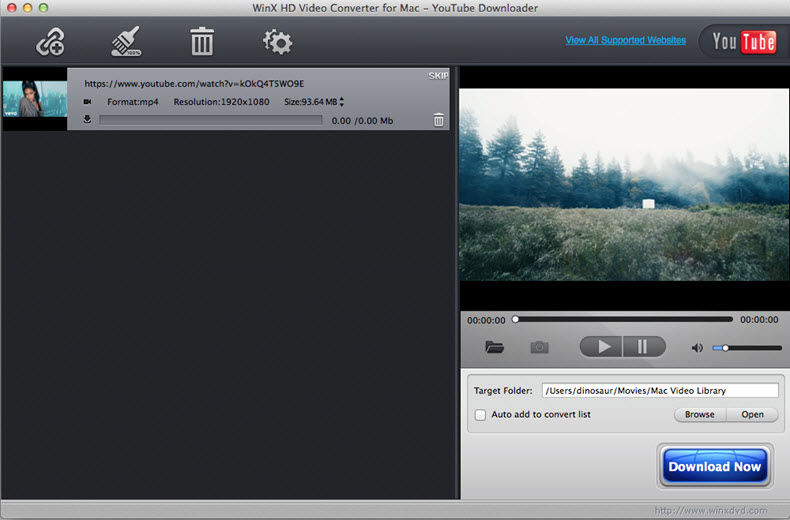Take a snapshot with the camera icon
Image resolution: width=790 pixels, height=520 pixels.
pyautogui.click(x=540, y=347)
